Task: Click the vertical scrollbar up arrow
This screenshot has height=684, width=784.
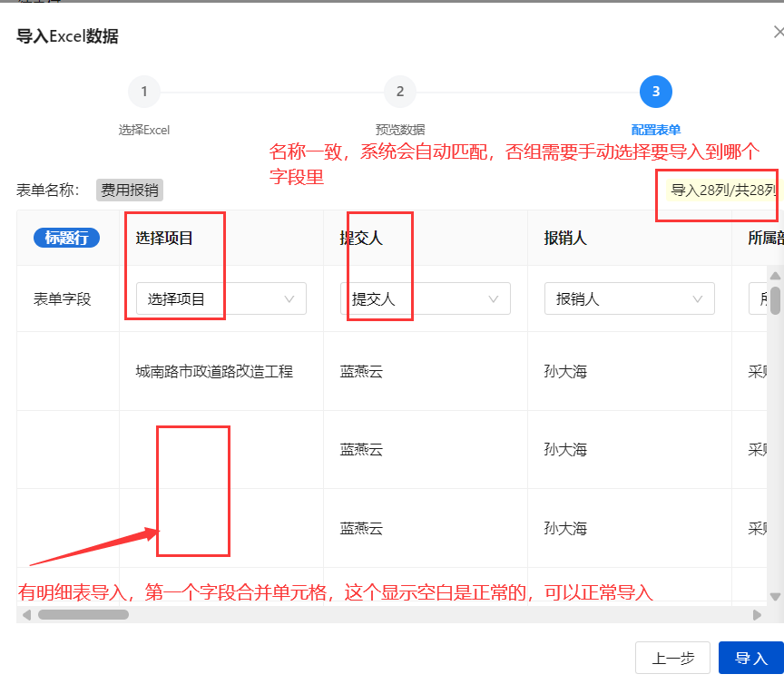Action: coord(776,276)
